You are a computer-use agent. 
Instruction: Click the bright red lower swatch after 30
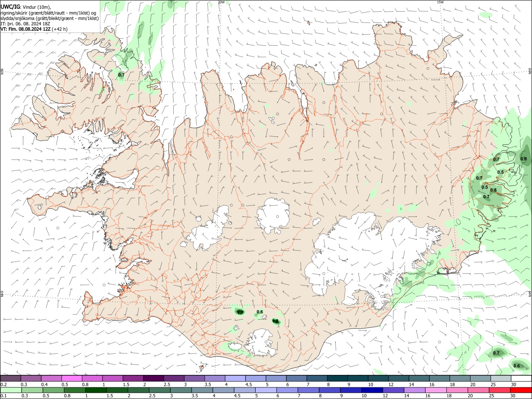tap(521, 390)
